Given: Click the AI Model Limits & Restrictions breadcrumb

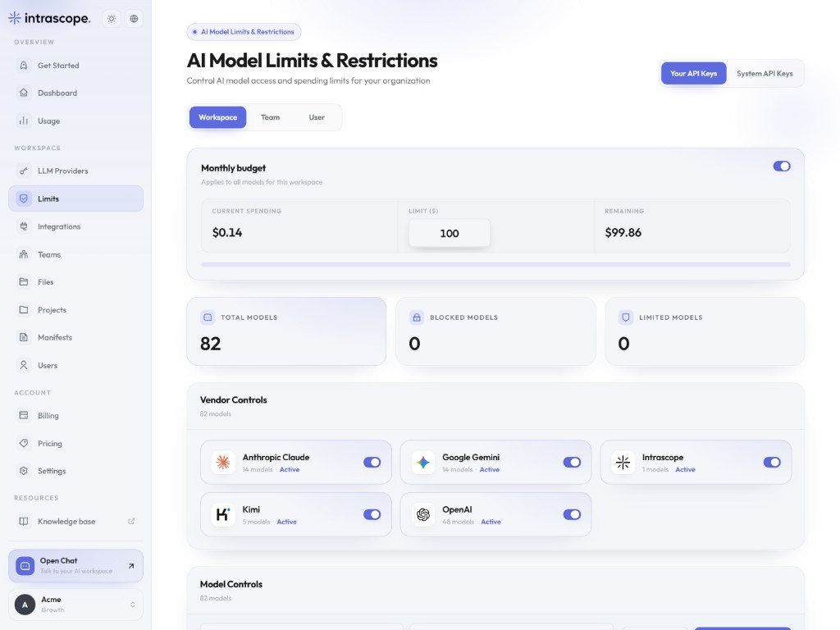Looking at the screenshot, I should tap(244, 32).
